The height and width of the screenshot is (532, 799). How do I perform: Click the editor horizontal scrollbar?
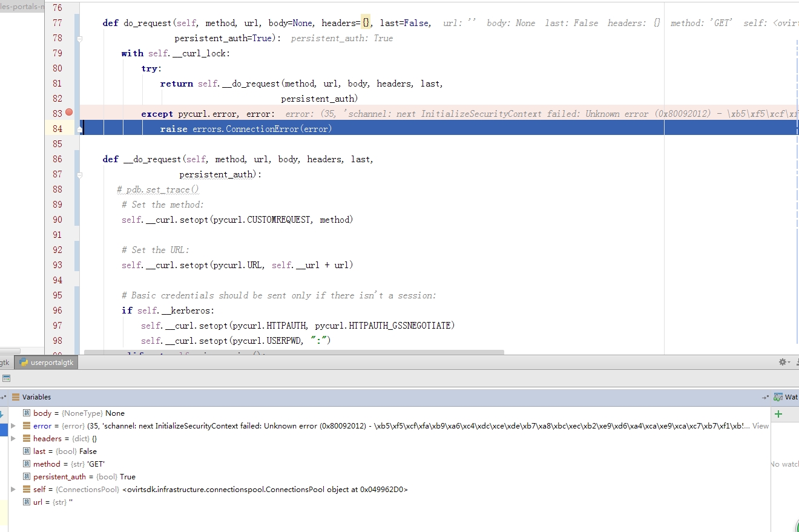tap(294, 352)
